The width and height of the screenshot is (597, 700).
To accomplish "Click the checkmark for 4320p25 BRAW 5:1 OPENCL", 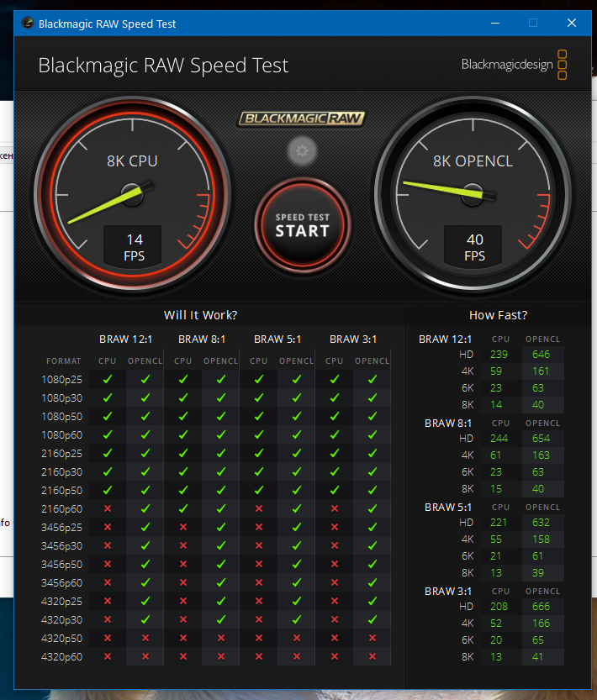I will pyautogui.click(x=297, y=601).
